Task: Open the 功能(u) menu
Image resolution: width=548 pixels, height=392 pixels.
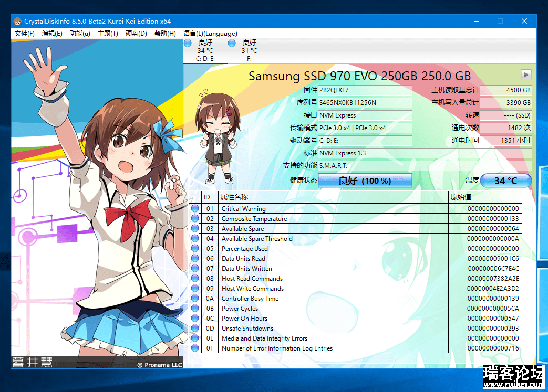Action: pos(80,34)
